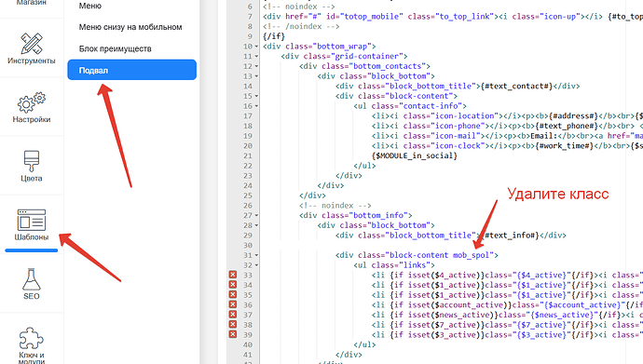Click "bottom_info" class on line 27
643x364 pixels.
(378, 215)
